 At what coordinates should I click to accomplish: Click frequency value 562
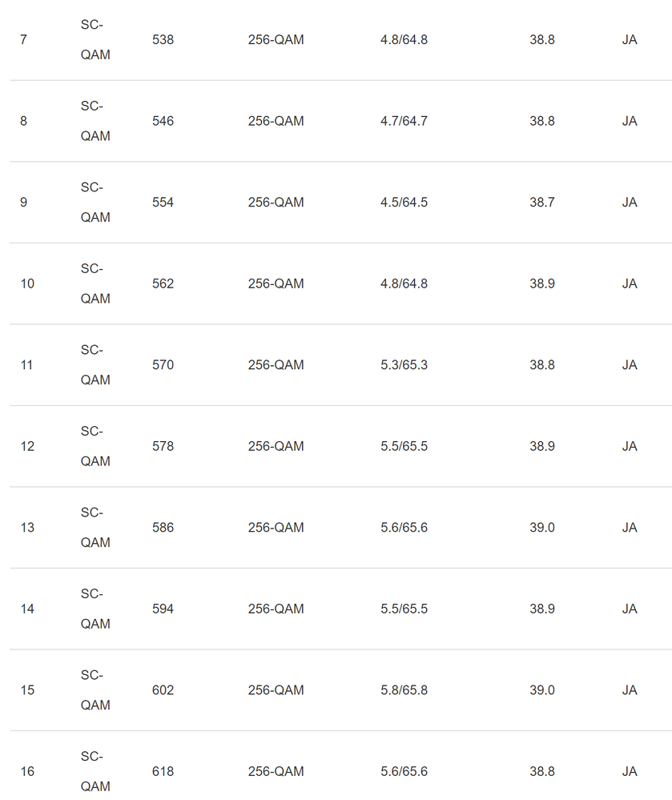(x=163, y=283)
